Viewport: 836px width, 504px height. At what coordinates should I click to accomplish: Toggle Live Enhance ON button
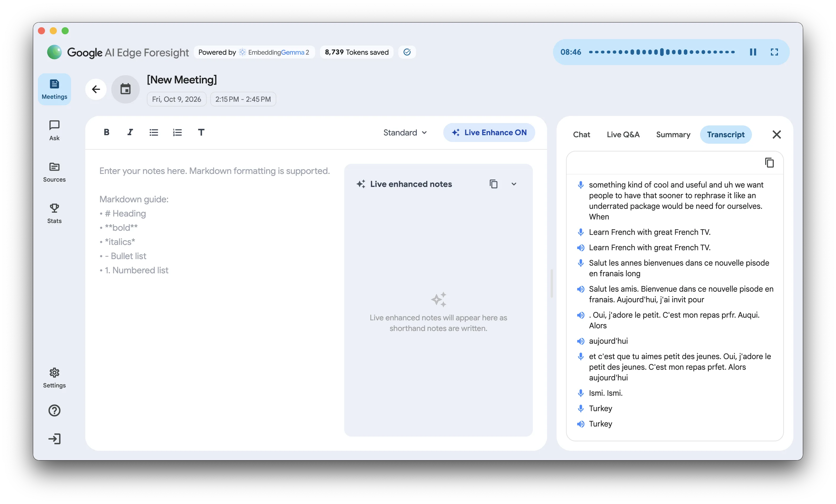pos(489,133)
